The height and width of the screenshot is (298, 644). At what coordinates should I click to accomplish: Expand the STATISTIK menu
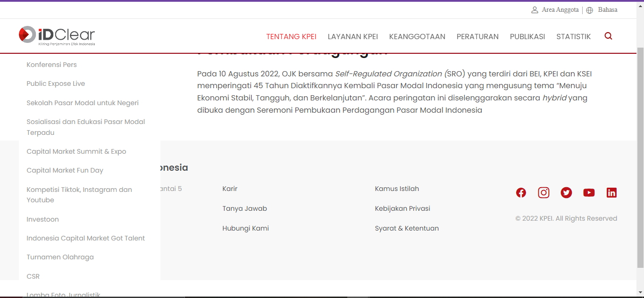tap(573, 36)
